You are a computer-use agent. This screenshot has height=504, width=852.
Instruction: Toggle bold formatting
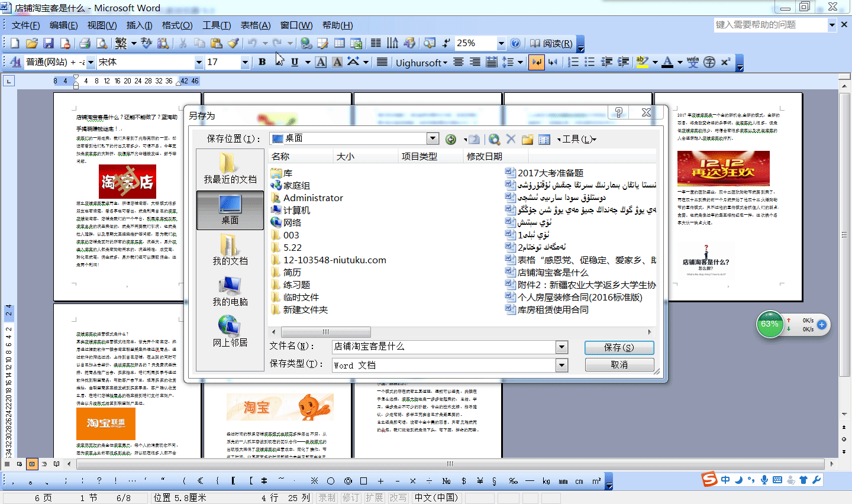(262, 62)
